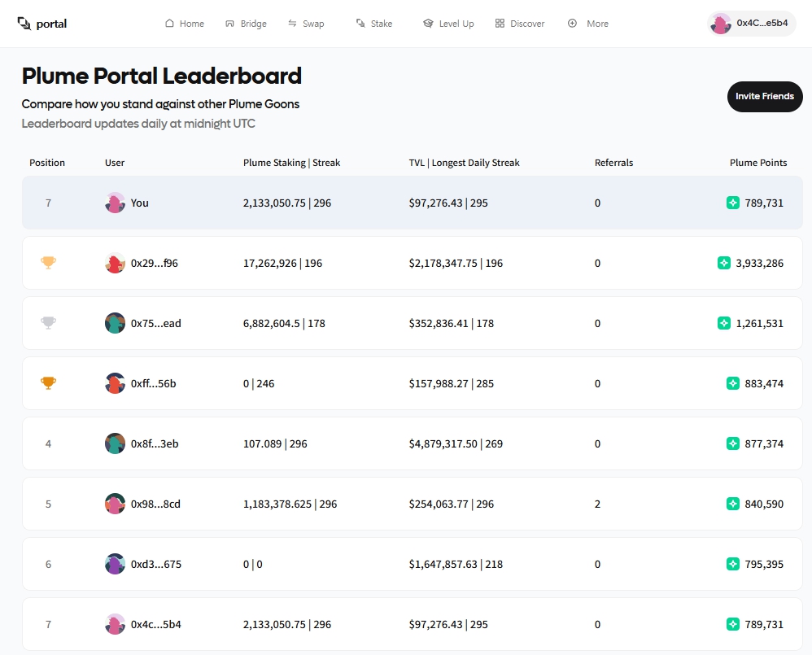This screenshot has width=812, height=655.
Task: Click TVL value $2,178,347.75 | 196
Action: [456, 263]
